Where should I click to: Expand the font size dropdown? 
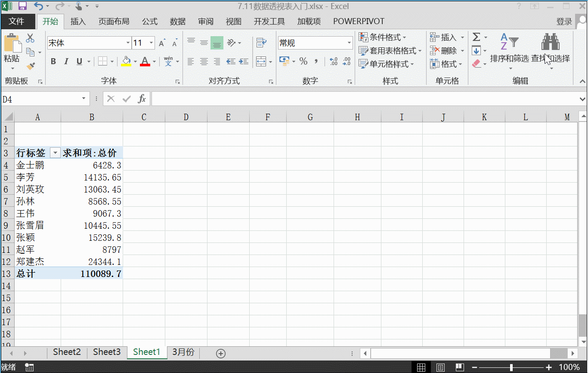coord(151,43)
